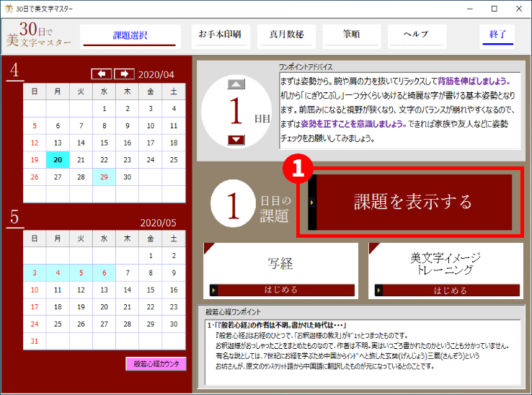This screenshot has width=532, height=395.
Task: Open the 筆順 stroke order menu
Action: tap(351, 35)
